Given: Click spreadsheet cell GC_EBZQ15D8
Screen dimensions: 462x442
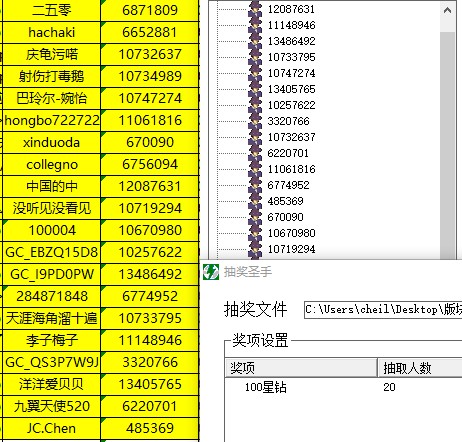Looking at the screenshot, I should 51,252.
